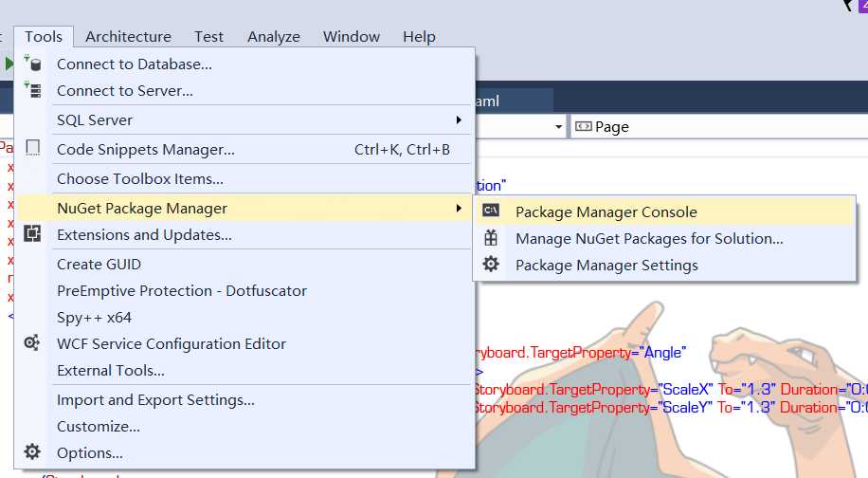Launch Spy++ x64
868x478 pixels.
pyautogui.click(x=244, y=317)
